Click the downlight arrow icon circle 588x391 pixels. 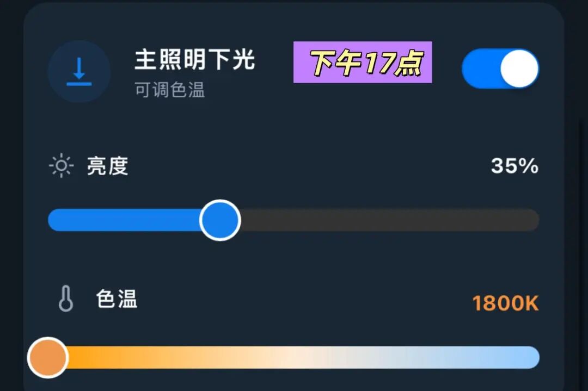[x=79, y=72]
